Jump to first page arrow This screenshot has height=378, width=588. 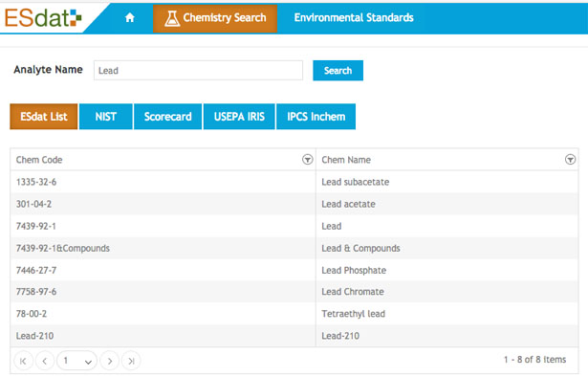click(x=23, y=361)
